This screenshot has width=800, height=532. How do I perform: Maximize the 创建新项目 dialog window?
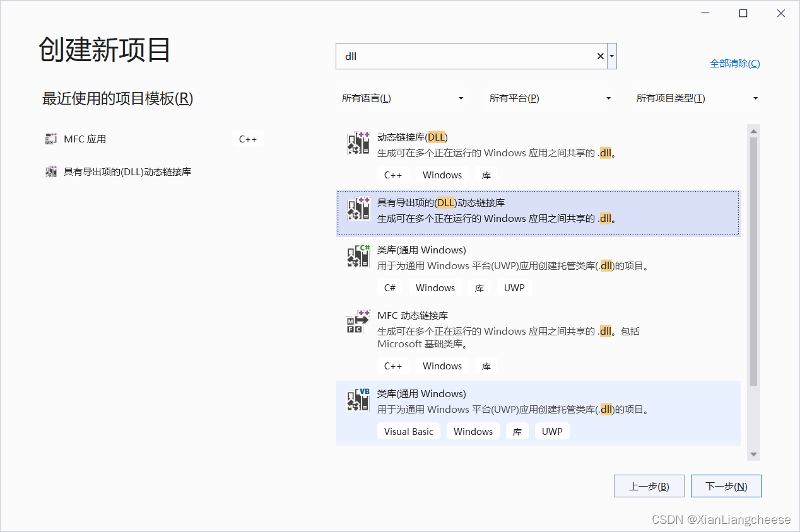743,13
